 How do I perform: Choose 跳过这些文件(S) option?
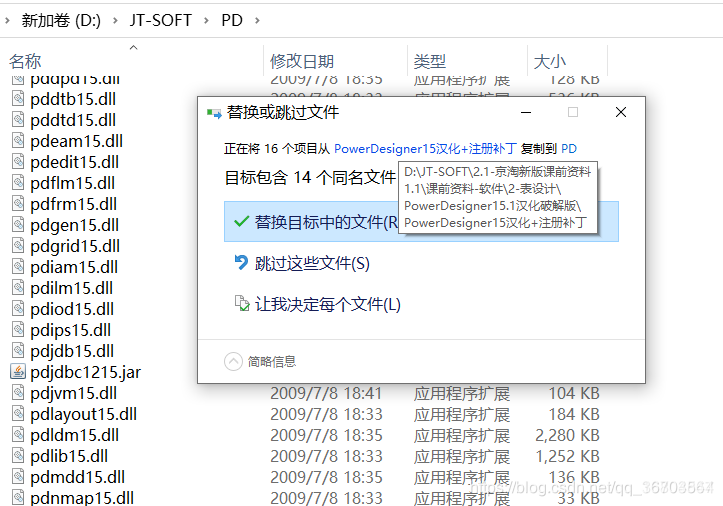tap(302, 263)
